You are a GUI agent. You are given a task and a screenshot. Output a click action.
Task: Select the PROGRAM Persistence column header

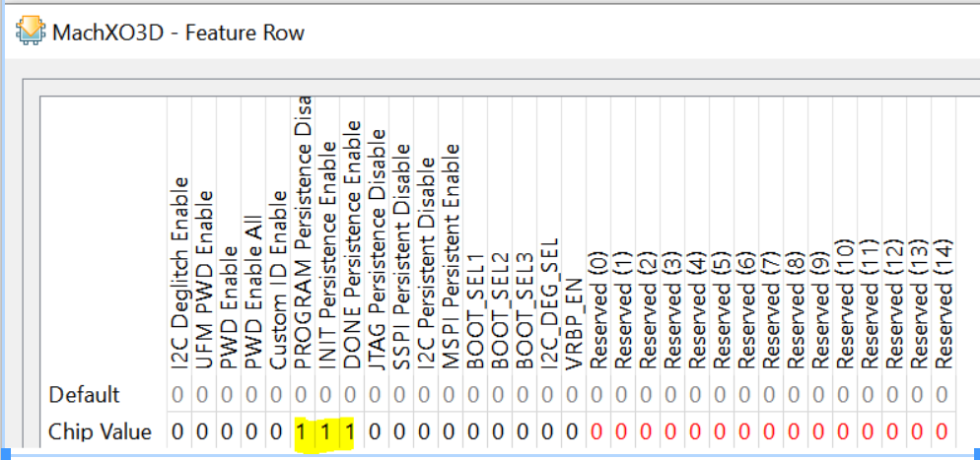[303, 234]
